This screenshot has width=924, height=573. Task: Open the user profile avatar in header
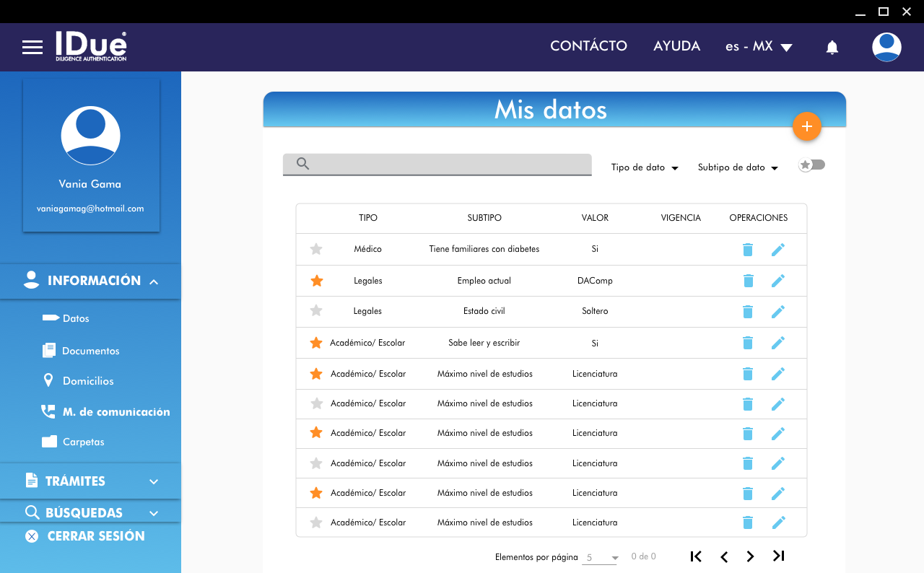(x=886, y=47)
